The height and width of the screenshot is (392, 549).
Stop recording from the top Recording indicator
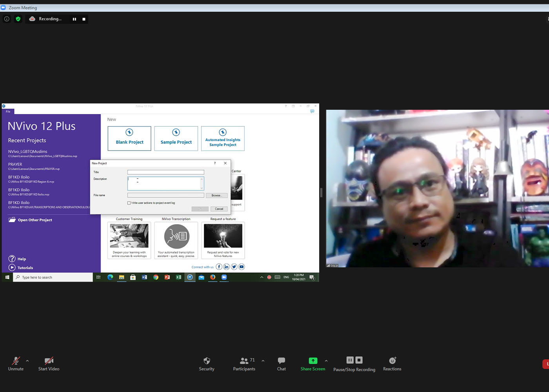84,19
